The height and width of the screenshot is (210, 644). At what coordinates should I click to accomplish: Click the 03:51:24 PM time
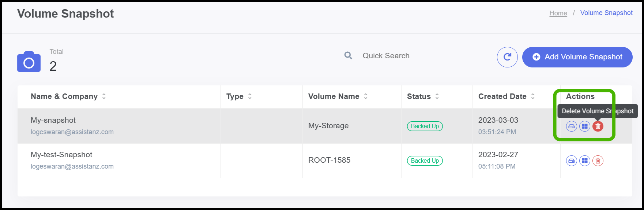click(497, 132)
